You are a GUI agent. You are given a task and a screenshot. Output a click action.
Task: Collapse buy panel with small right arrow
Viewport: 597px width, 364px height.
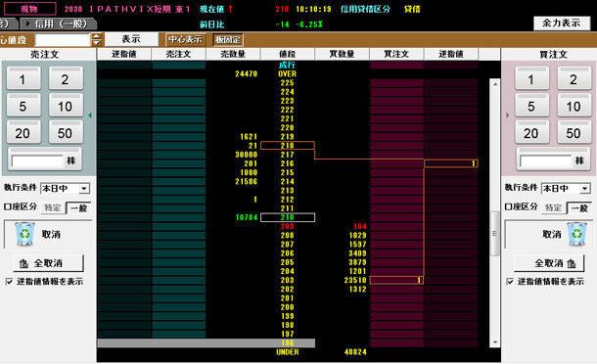click(507, 115)
